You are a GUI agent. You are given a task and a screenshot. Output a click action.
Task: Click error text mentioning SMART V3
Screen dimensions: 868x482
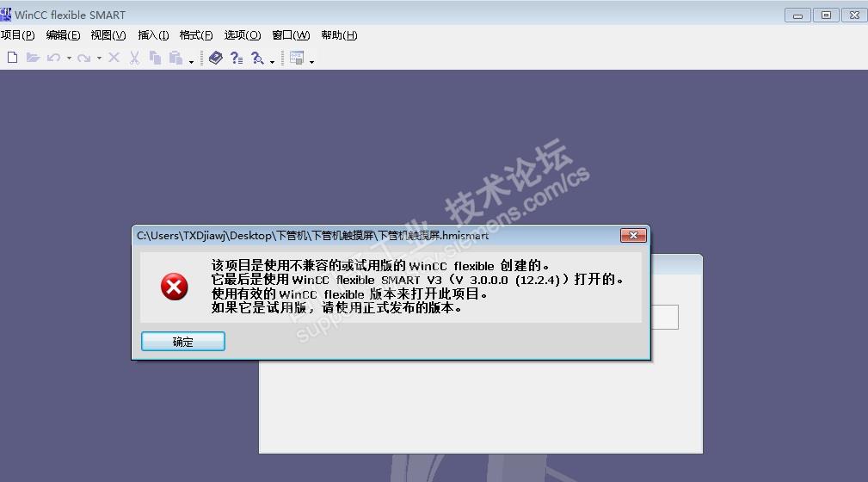(x=417, y=280)
